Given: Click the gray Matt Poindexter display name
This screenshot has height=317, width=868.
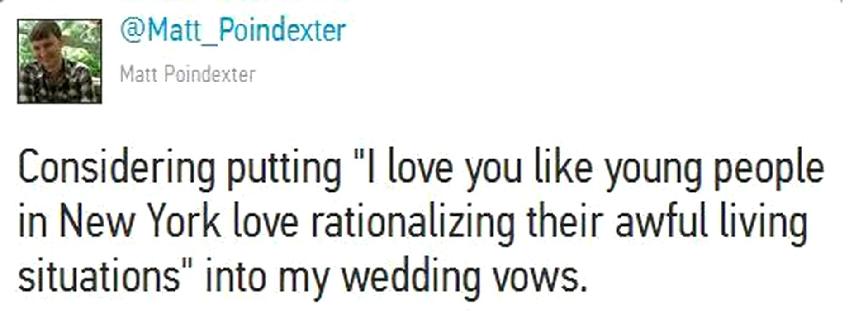Looking at the screenshot, I should tap(188, 74).
